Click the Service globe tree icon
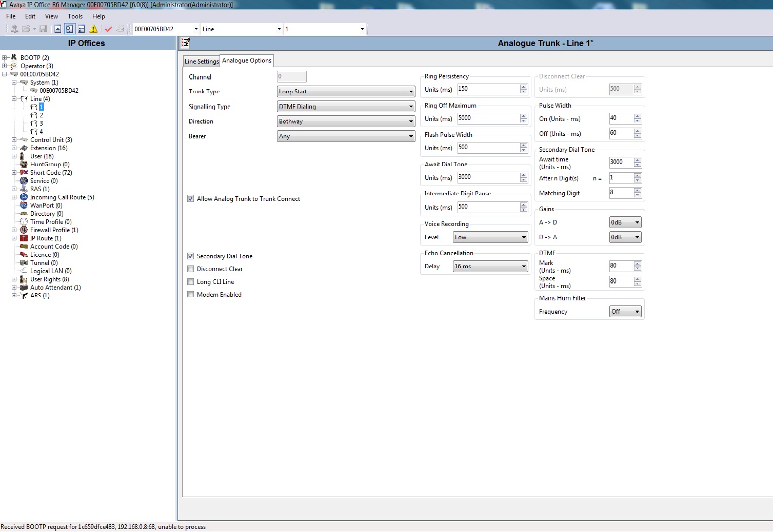 (24, 180)
